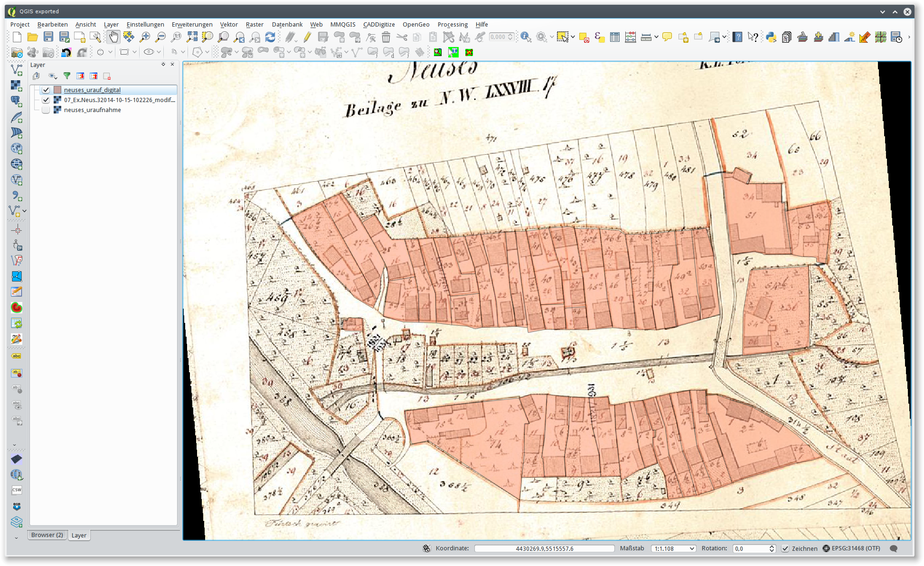
Task: Click the delete selected trash icon
Action: coord(386,37)
